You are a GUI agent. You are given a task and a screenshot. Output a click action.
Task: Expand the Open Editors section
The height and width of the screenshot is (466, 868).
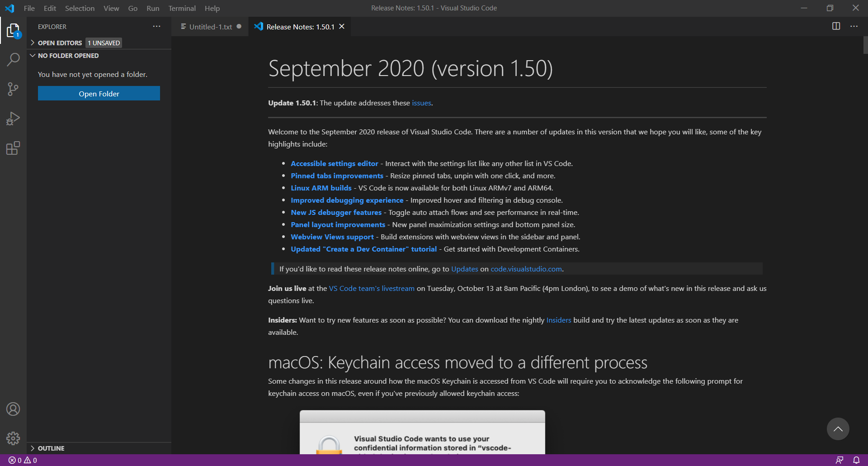pos(99,43)
